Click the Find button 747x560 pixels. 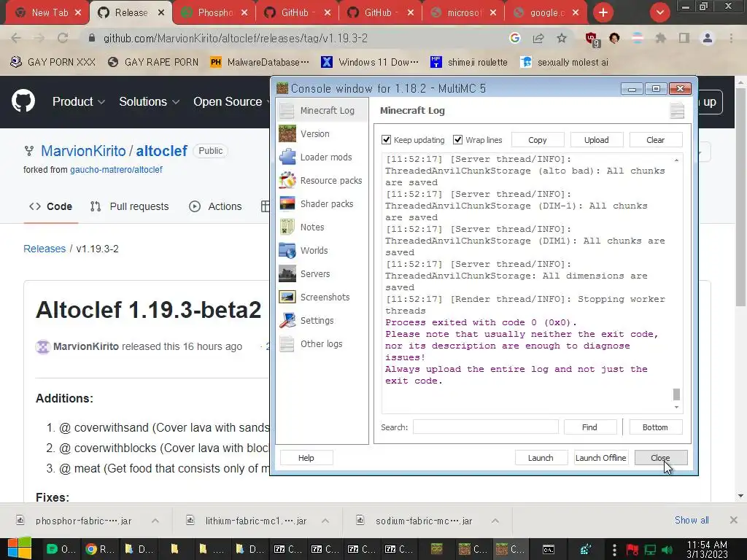[x=589, y=427]
